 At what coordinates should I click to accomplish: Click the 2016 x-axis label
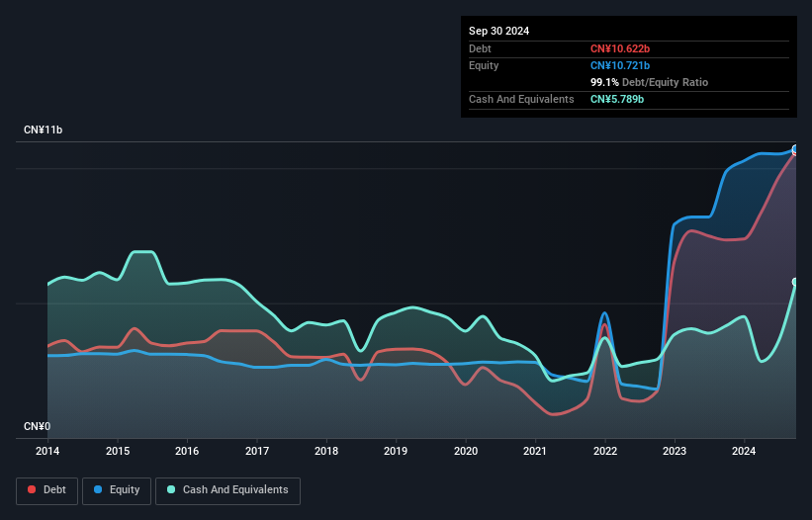point(187,451)
